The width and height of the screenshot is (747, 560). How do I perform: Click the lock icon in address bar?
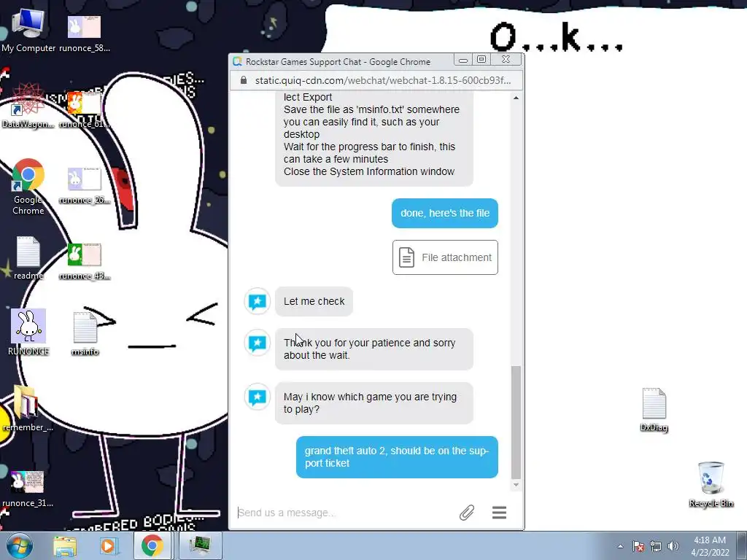tap(244, 80)
